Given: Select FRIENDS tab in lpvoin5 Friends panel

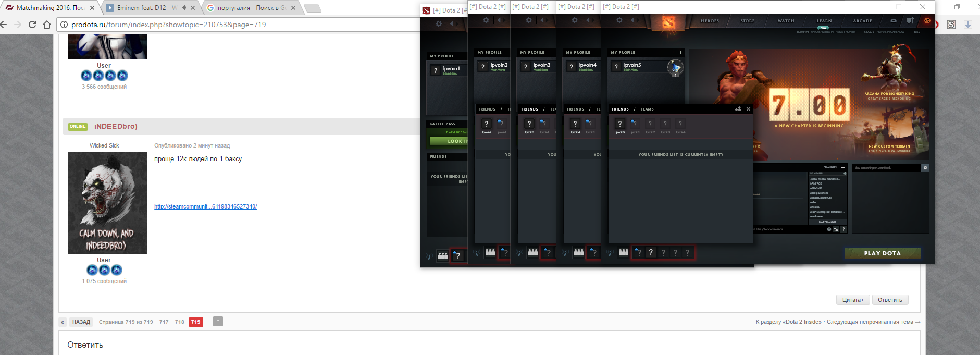Looking at the screenshot, I should pyautogui.click(x=620, y=109).
